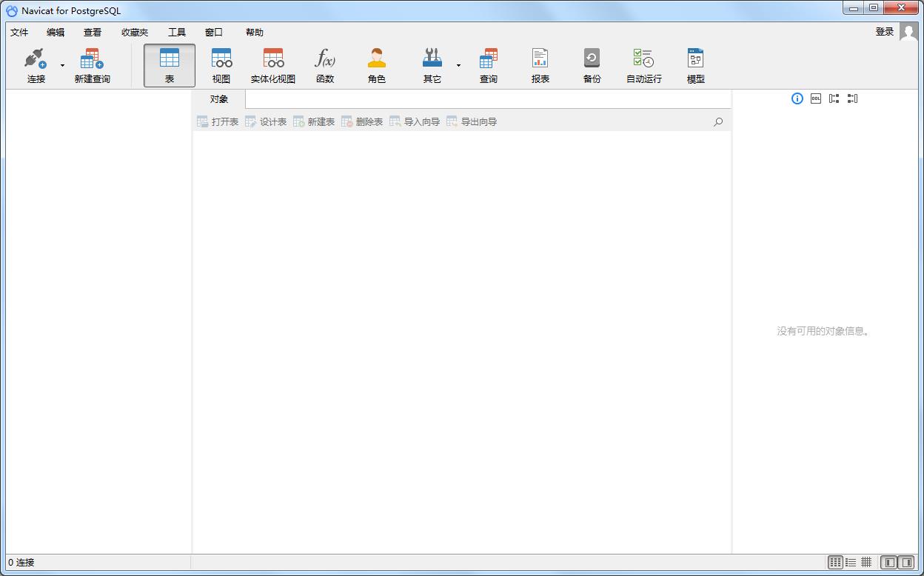This screenshot has height=576, width=924.
Task: Open the 视图 (Views) toolbar icon
Action: tap(221, 65)
